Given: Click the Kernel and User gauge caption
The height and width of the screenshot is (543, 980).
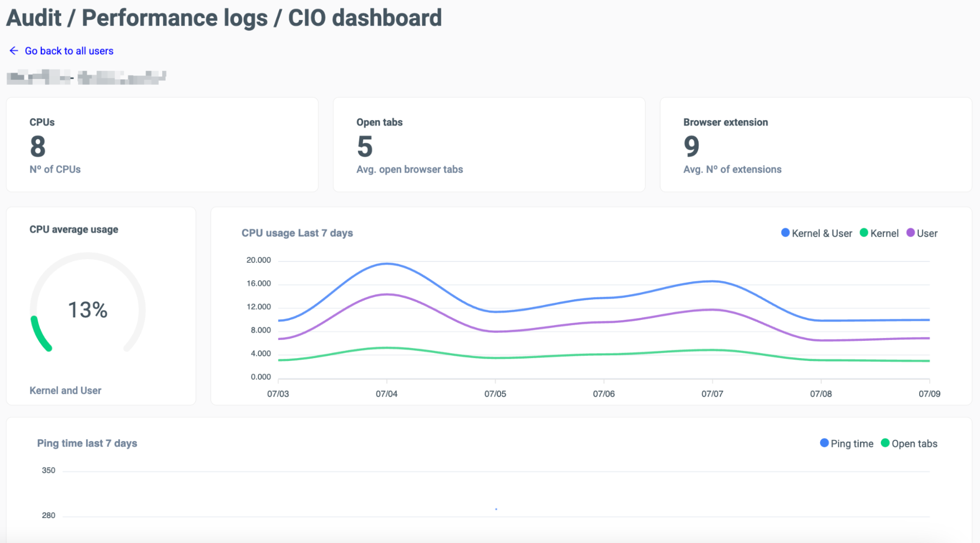Looking at the screenshot, I should 65,390.
